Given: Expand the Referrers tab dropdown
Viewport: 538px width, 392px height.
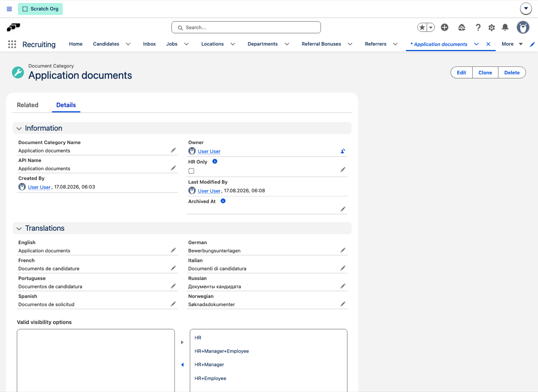Looking at the screenshot, I should [395, 44].
